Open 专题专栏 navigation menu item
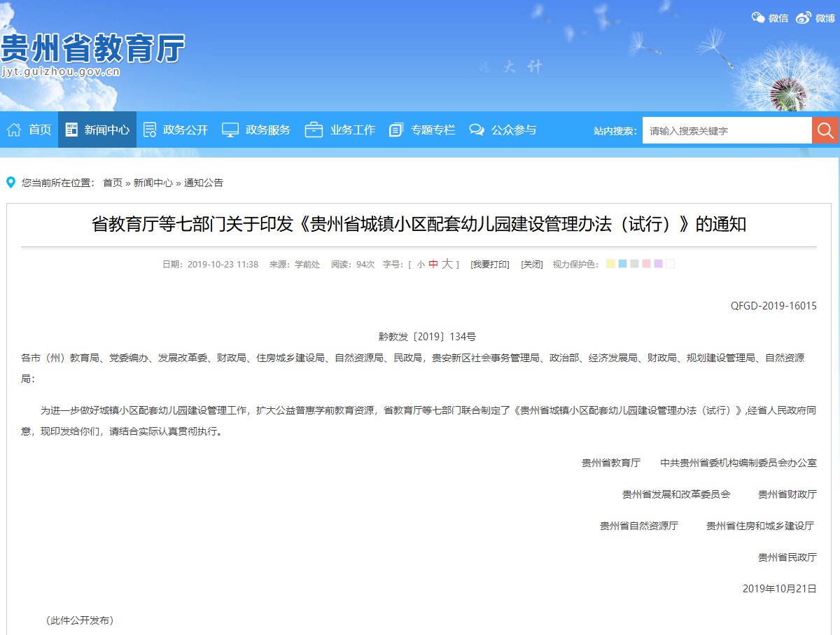The image size is (840, 635). pos(433,130)
